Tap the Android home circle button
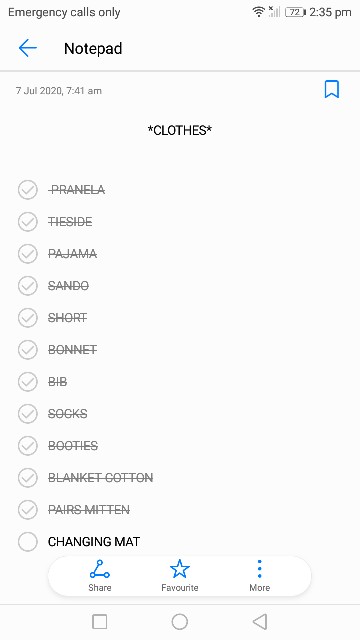 180,622
